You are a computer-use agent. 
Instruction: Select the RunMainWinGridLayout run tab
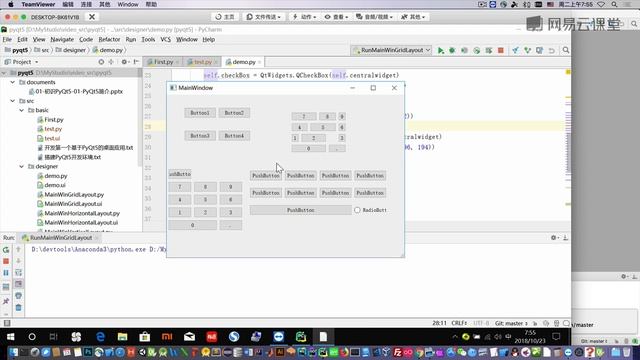(x=61, y=238)
